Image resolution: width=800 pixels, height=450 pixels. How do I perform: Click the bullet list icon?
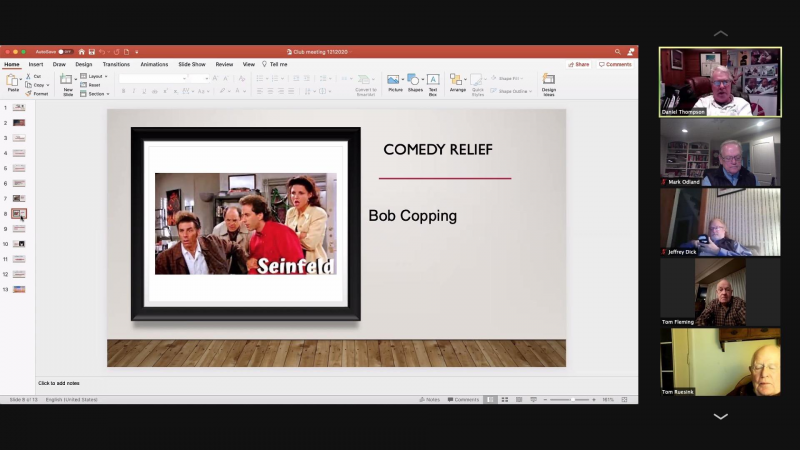260,79
